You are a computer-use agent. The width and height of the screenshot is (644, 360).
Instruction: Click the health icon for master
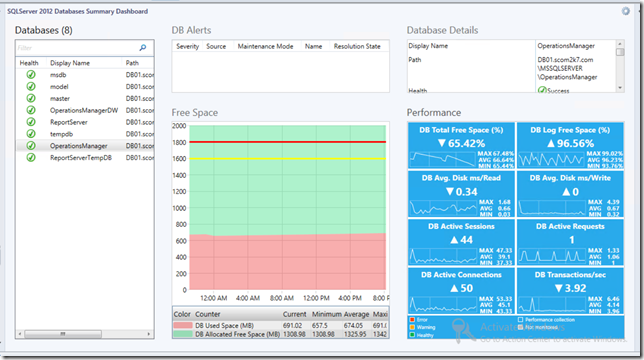coord(31,99)
